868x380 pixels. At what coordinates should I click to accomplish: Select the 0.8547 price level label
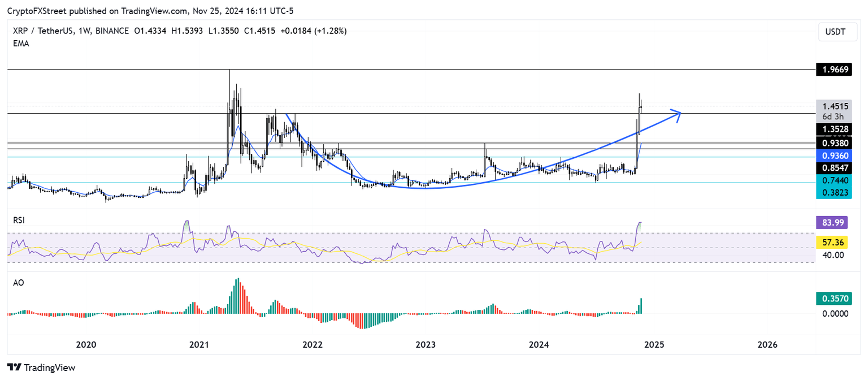[833, 168]
